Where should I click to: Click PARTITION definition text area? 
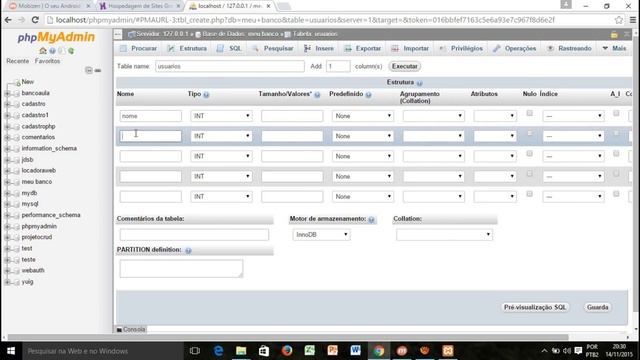coord(181,269)
